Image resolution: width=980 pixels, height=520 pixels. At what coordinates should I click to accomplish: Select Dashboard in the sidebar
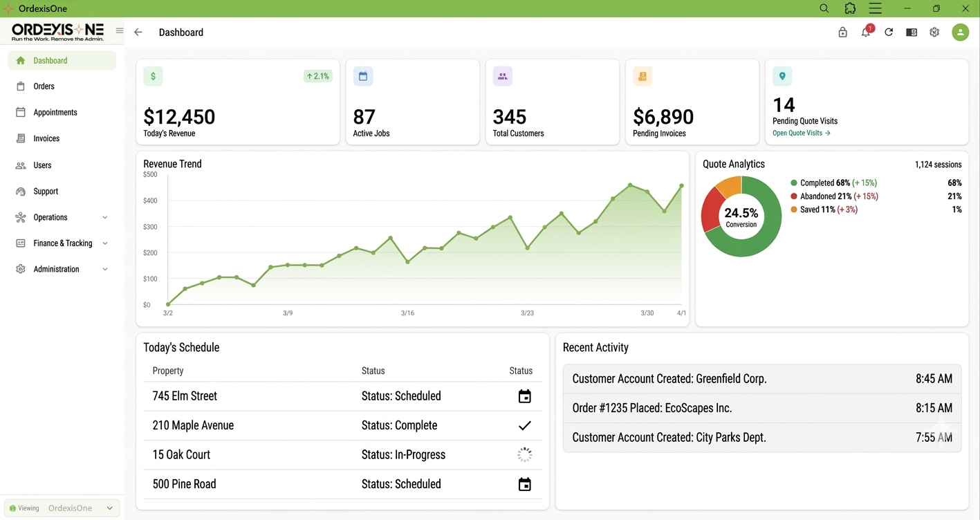click(50, 60)
